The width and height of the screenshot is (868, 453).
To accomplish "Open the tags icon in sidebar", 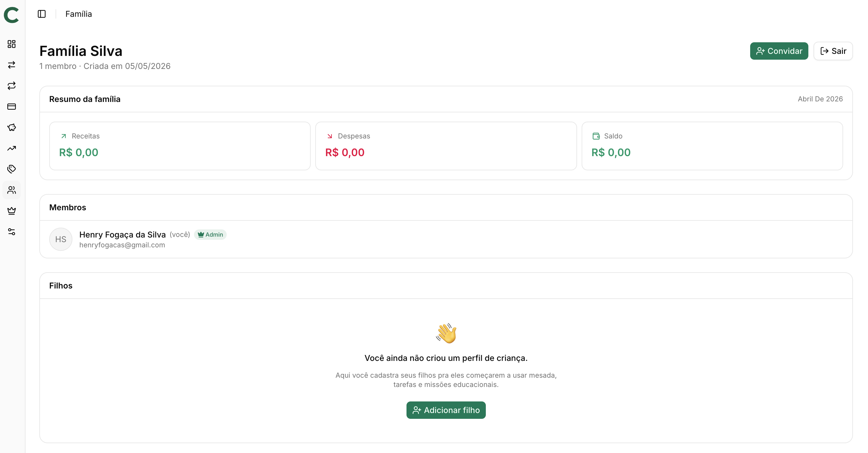I will 12,169.
